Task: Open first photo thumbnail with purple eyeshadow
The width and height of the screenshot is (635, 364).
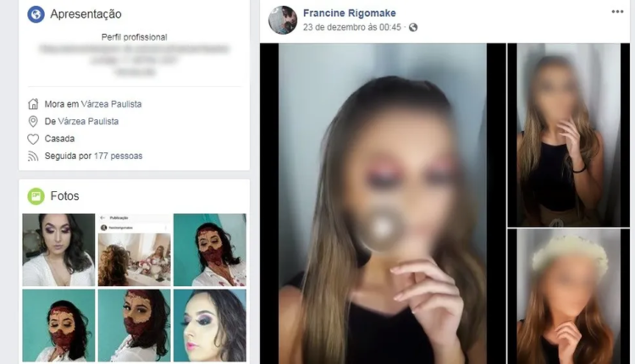Action: pos(58,250)
